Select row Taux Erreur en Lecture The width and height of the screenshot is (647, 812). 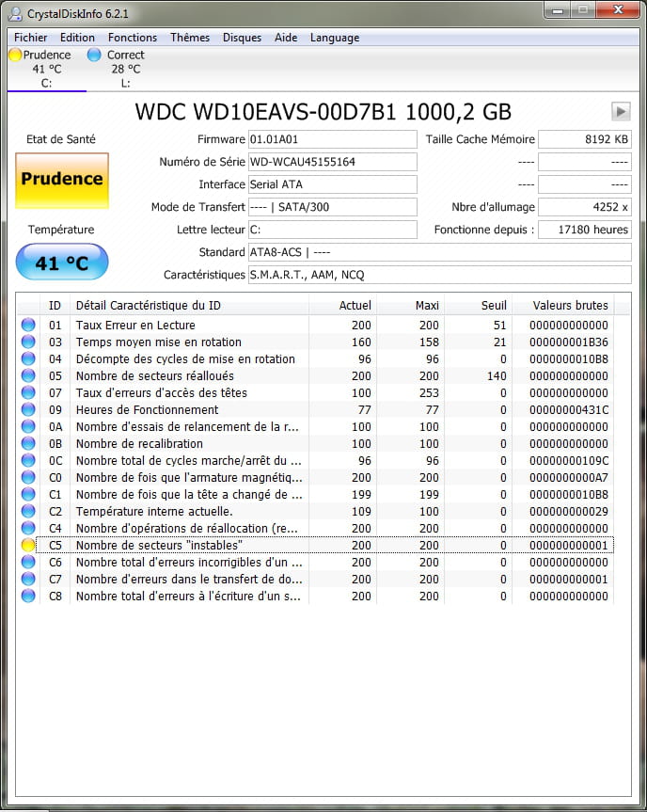(316, 326)
